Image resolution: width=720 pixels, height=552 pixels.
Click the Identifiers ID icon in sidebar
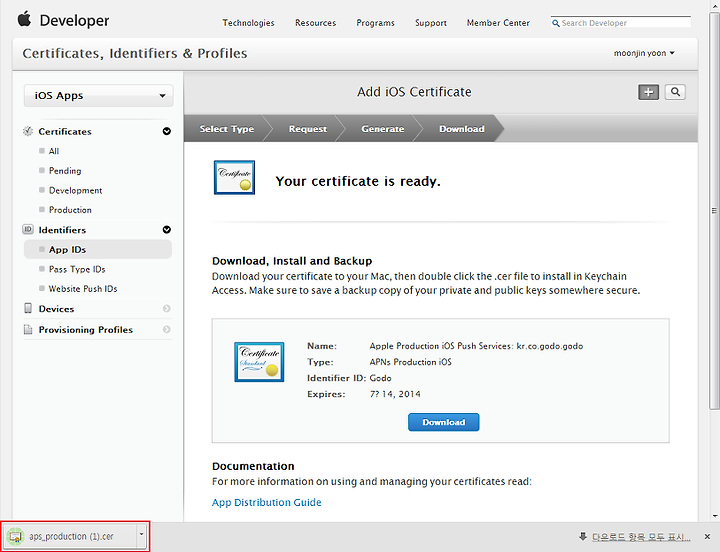(x=28, y=229)
